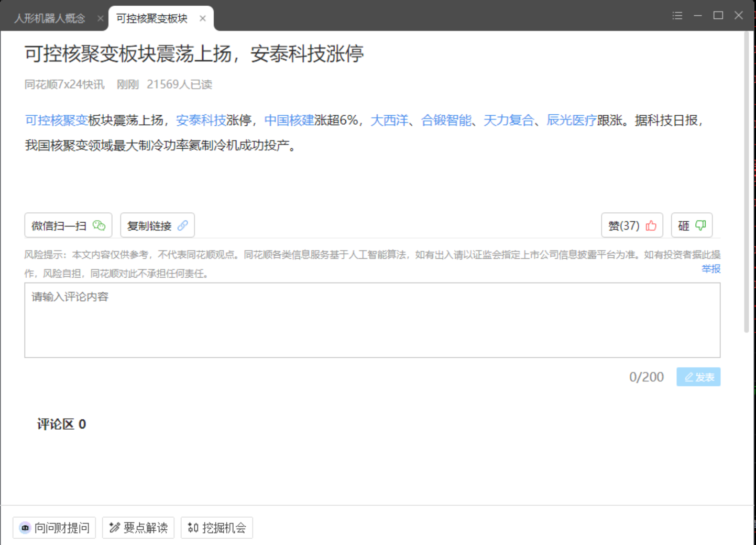Click the 0/200 character counter
Image resolution: width=756 pixels, height=545 pixels.
[x=647, y=377]
